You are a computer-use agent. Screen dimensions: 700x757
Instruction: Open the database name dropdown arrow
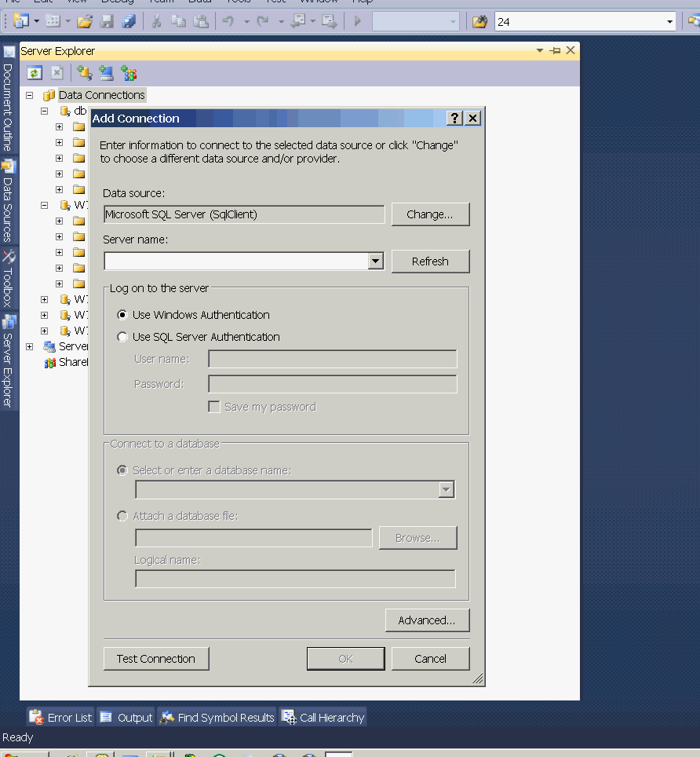[447, 489]
